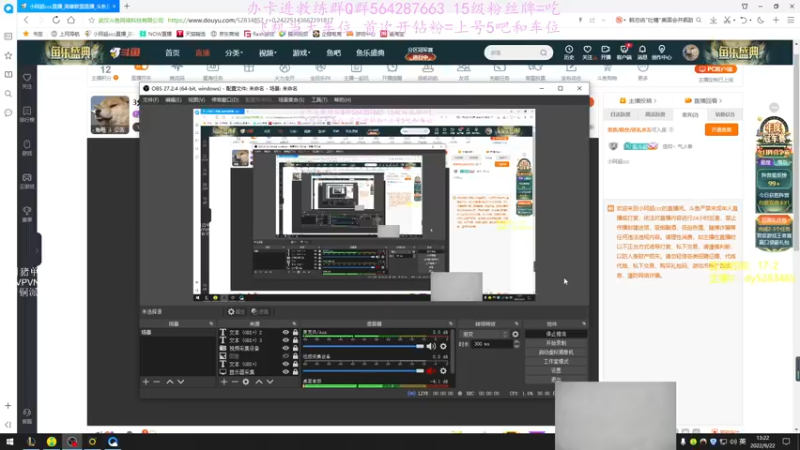This screenshot has width=800, height=450.
Task: Show the hidden 图像 source with its eye icon
Action: coord(286,356)
